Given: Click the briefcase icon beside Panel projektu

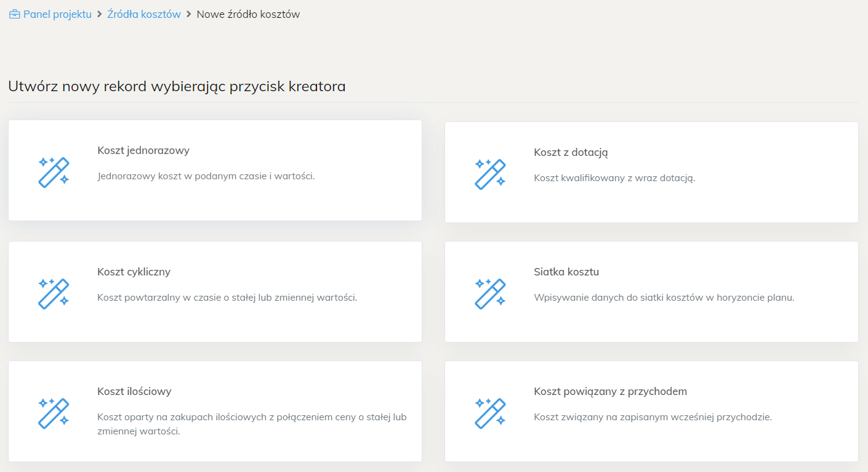Looking at the screenshot, I should (x=15, y=14).
